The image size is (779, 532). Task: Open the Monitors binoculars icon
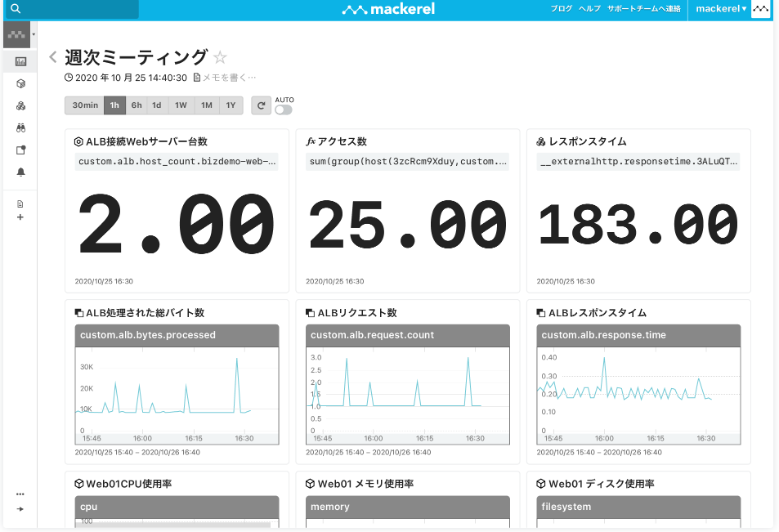[x=20, y=127]
